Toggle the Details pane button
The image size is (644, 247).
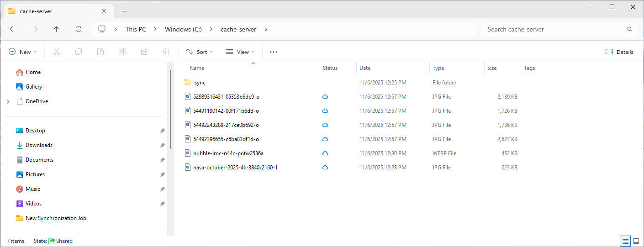pos(619,52)
